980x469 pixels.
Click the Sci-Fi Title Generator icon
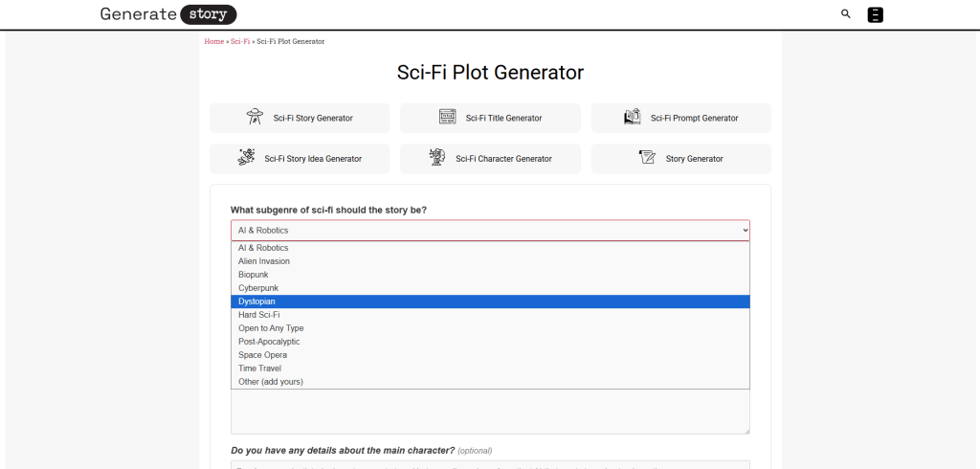pos(447,118)
